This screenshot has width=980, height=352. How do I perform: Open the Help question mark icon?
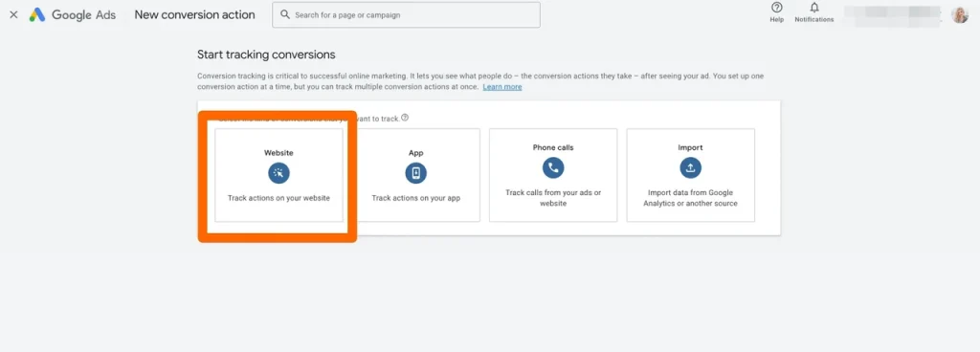tap(777, 8)
